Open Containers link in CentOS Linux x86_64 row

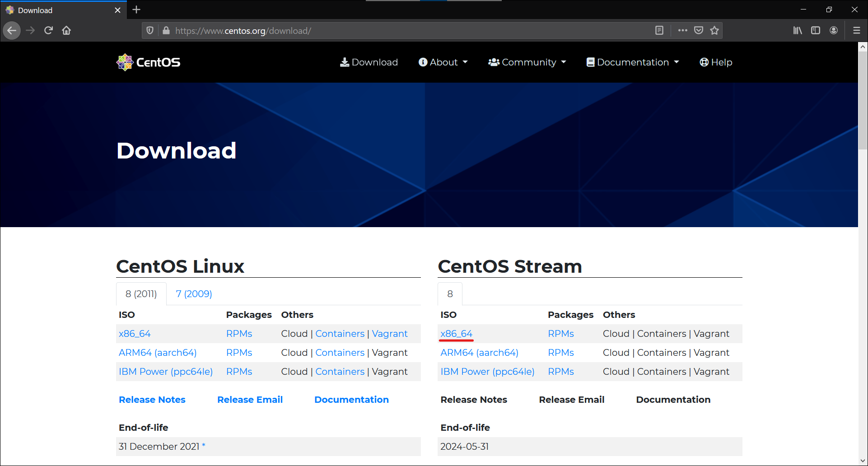pyautogui.click(x=340, y=334)
